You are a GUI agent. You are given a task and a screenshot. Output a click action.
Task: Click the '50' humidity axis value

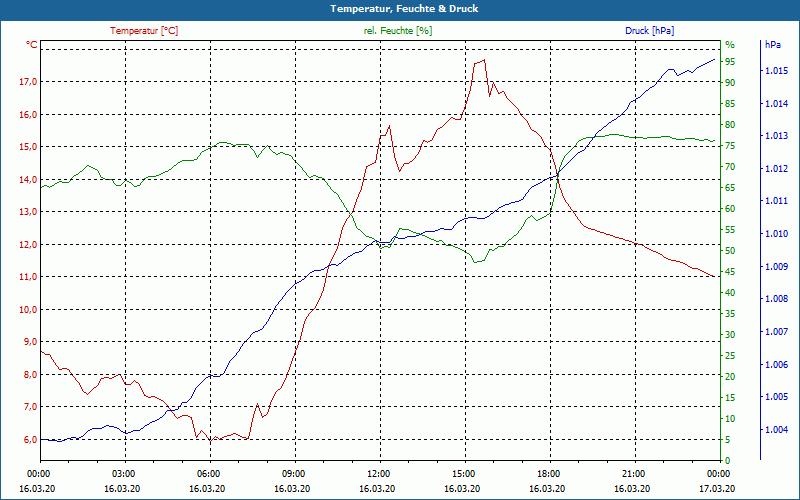click(x=730, y=251)
